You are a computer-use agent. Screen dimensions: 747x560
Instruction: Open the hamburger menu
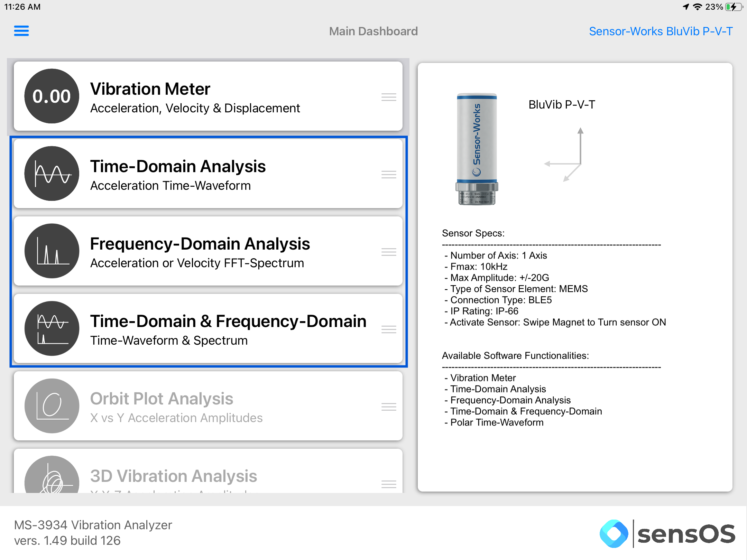(x=21, y=31)
